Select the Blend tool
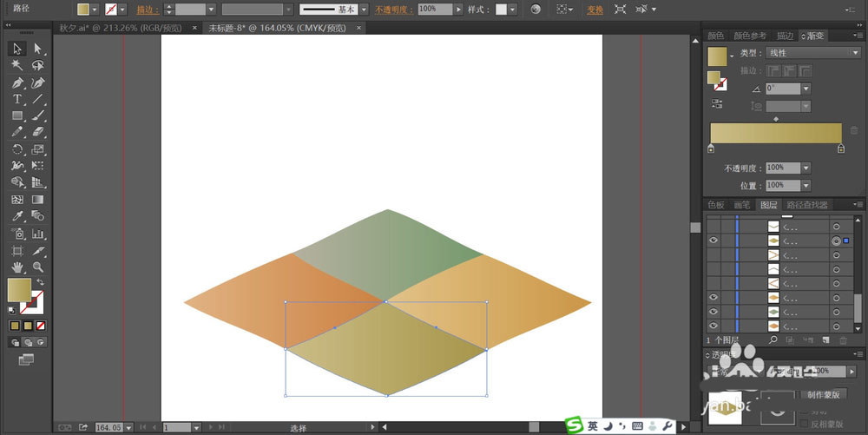 (x=37, y=216)
